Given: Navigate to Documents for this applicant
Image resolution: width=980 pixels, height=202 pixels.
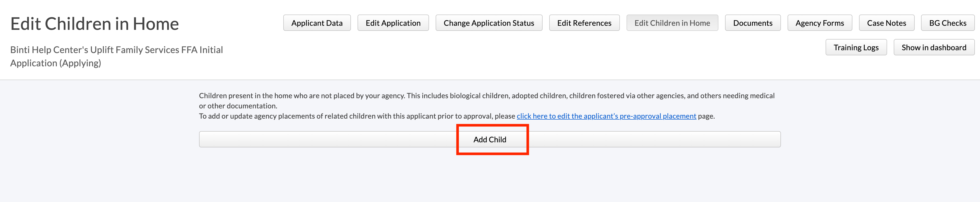Looking at the screenshot, I should click(752, 23).
